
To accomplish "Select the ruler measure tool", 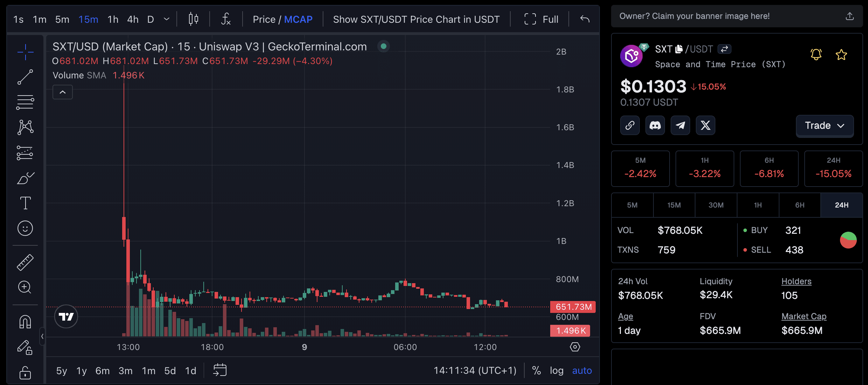I will click(x=25, y=262).
